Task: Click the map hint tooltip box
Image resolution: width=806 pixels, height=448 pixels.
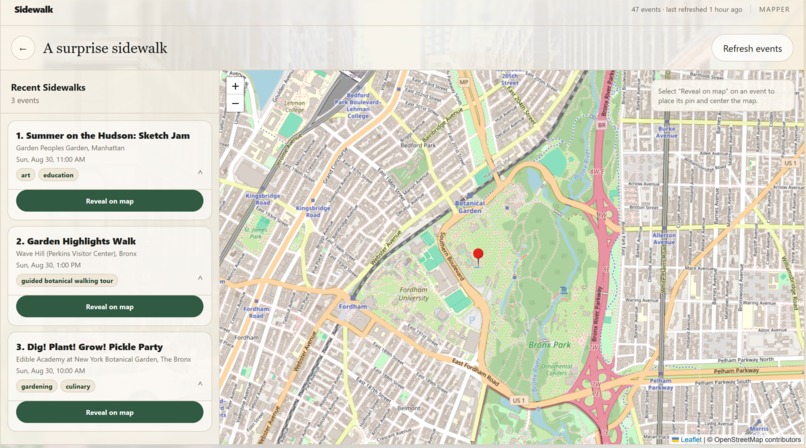Action: (x=723, y=96)
